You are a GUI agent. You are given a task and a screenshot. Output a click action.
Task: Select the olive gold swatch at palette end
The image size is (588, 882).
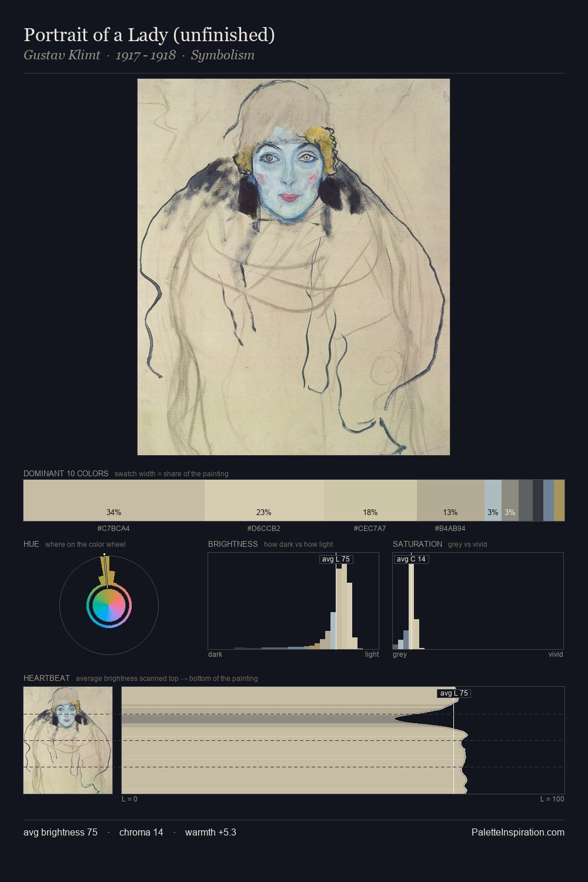point(559,500)
